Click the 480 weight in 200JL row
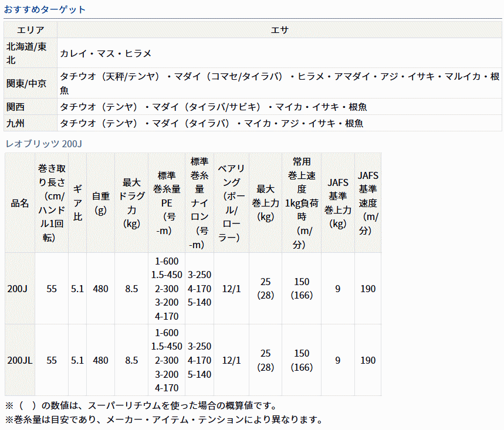The height and width of the screenshot is (430, 504). pyautogui.click(x=100, y=360)
